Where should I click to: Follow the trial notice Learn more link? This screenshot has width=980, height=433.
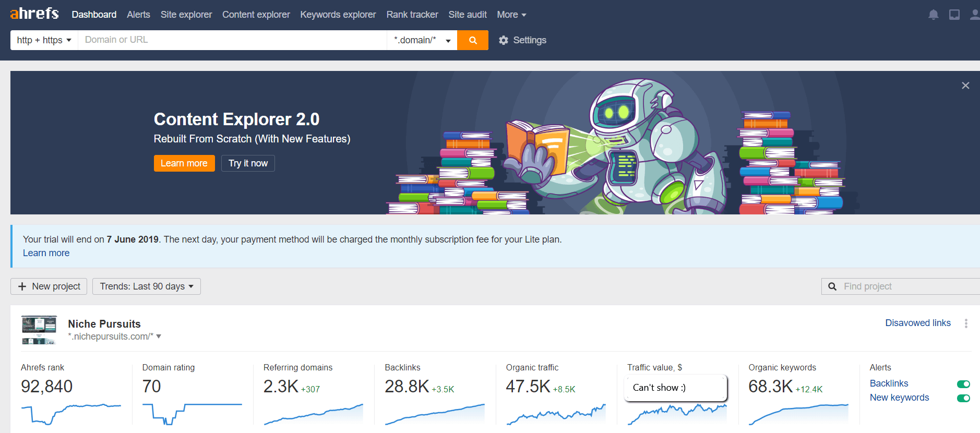46,253
